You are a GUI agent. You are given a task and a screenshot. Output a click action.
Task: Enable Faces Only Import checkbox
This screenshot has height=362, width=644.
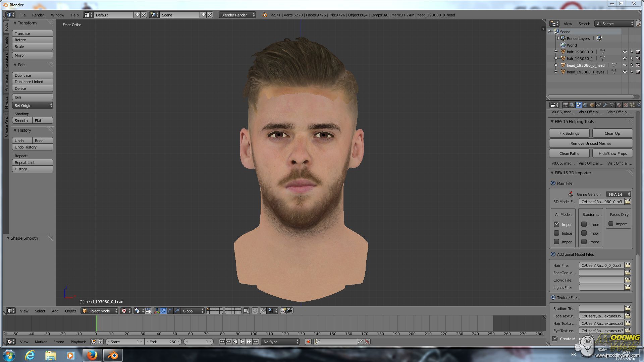(611, 224)
